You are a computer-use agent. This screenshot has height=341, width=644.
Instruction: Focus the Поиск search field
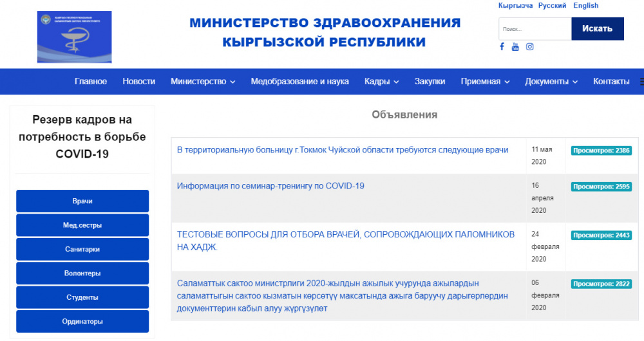tap(535, 29)
